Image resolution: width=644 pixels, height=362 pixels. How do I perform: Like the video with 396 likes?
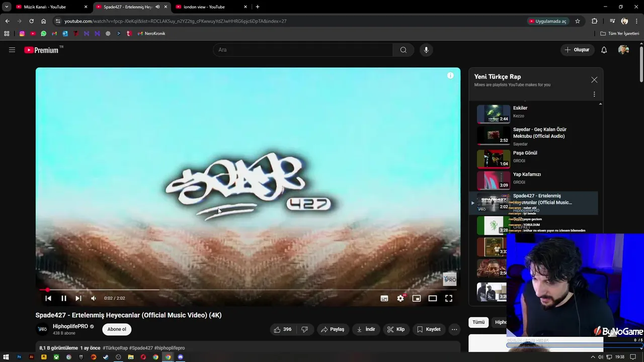point(283,329)
